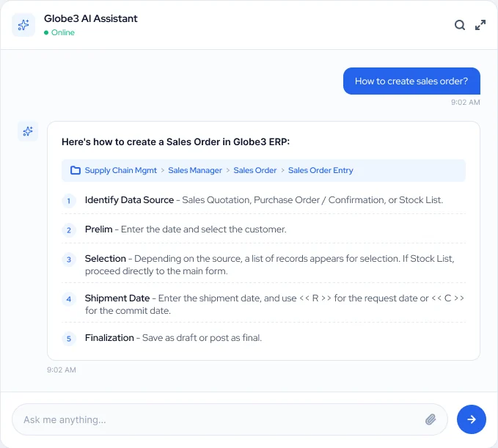Click 'Enter the date and select the customer.' text
This screenshot has width=498, height=448.
coord(204,229)
